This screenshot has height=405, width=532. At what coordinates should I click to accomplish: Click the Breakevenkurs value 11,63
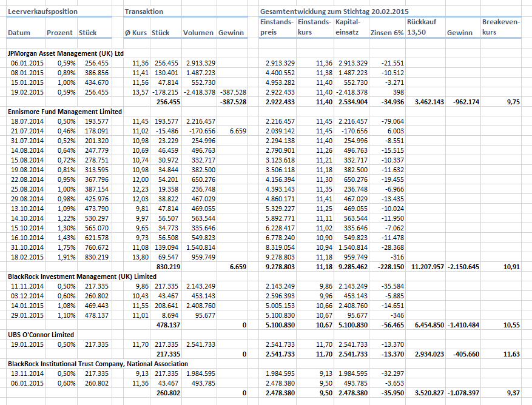point(511,355)
